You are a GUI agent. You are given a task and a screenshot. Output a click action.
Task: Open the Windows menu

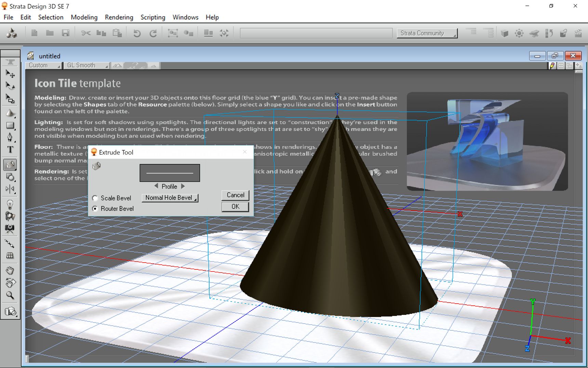pos(185,17)
